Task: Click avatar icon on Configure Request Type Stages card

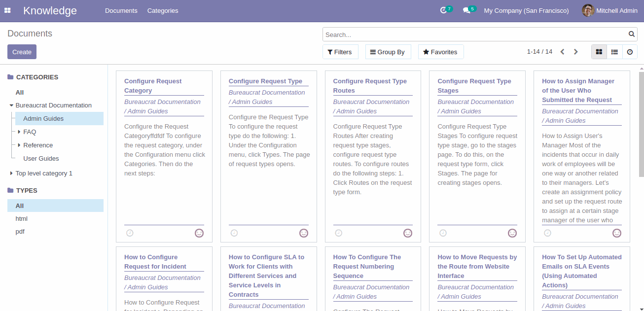Action: [x=512, y=233]
